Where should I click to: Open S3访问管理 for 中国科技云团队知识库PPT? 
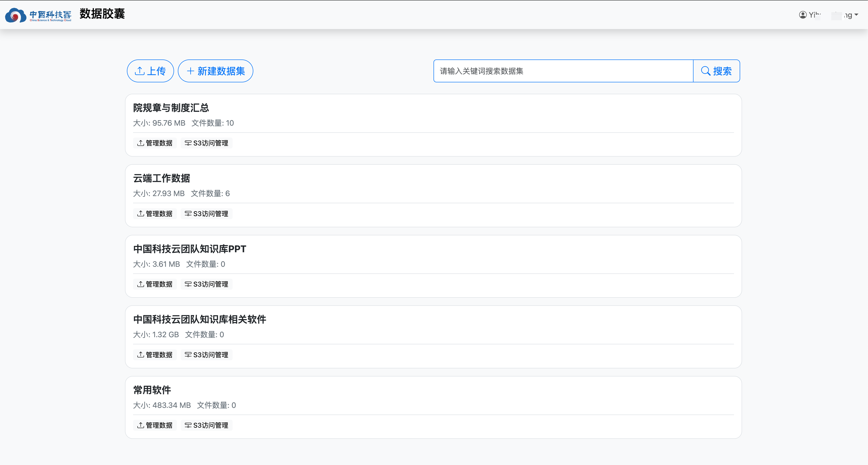click(207, 284)
